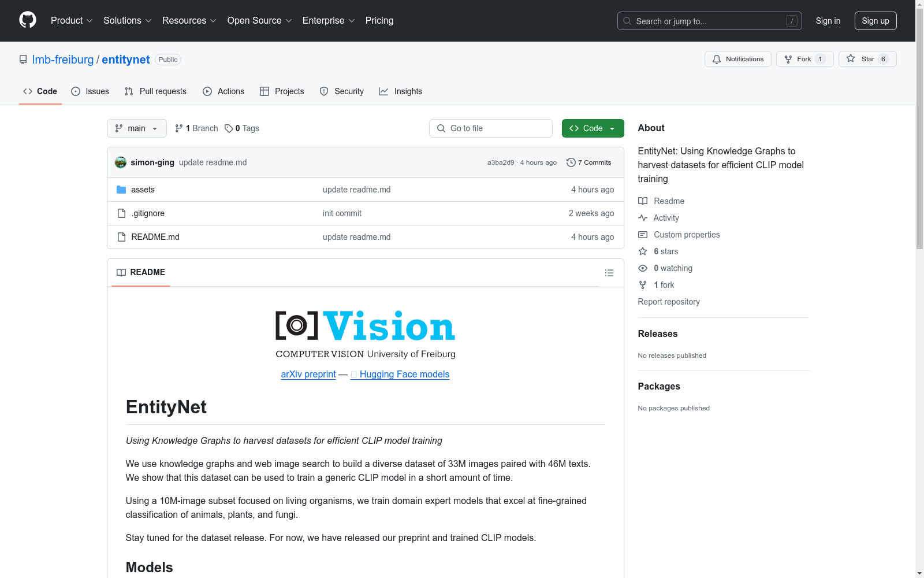924x578 pixels.
Task: Click the Vision lab logo image
Action: pos(366,334)
